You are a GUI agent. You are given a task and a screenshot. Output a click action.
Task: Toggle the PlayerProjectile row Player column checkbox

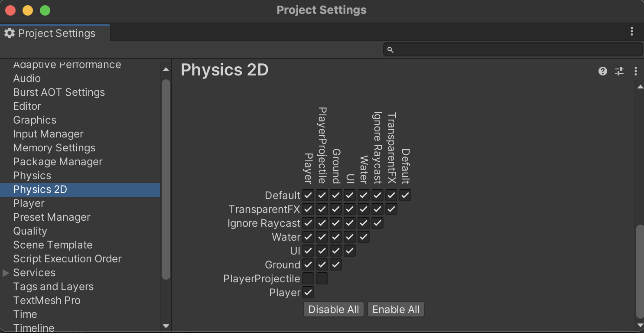pos(308,278)
